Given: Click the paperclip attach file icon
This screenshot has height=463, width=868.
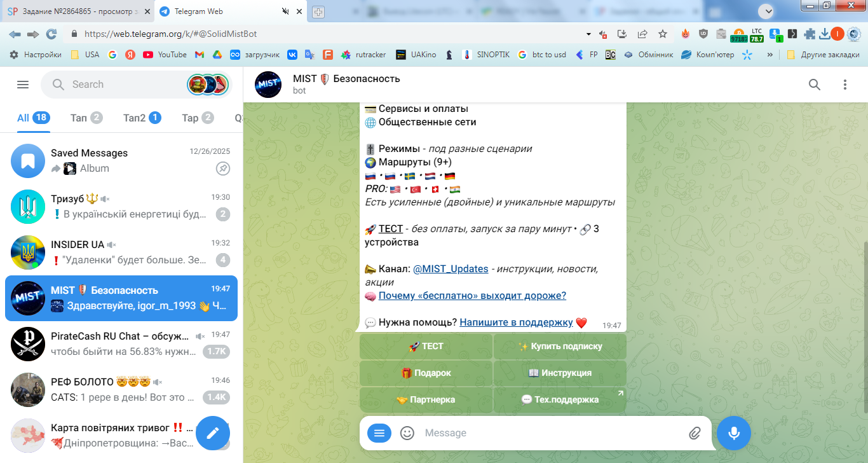Looking at the screenshot, I should pos(695,433).
